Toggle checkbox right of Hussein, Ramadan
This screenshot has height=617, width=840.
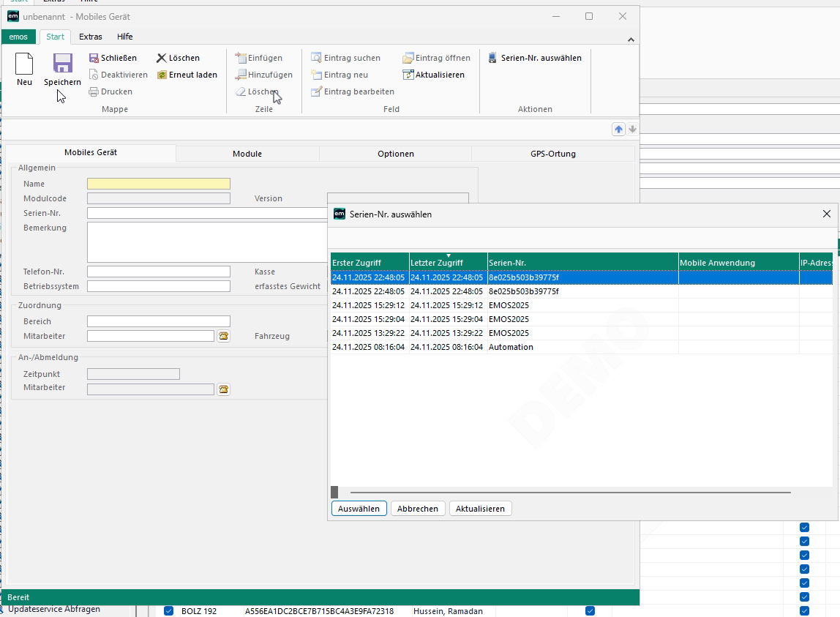[590, 611]
